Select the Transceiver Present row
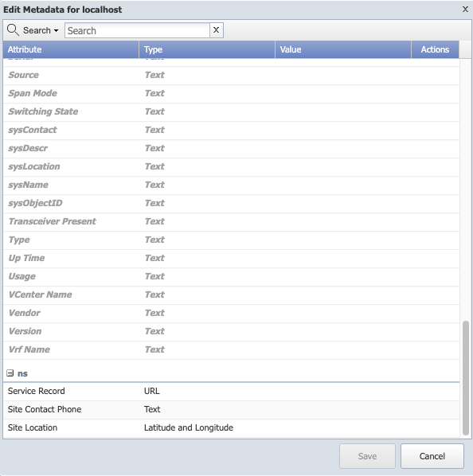This screenshot has height=476, width=473. pyautogui.click(x=232, y=221)
